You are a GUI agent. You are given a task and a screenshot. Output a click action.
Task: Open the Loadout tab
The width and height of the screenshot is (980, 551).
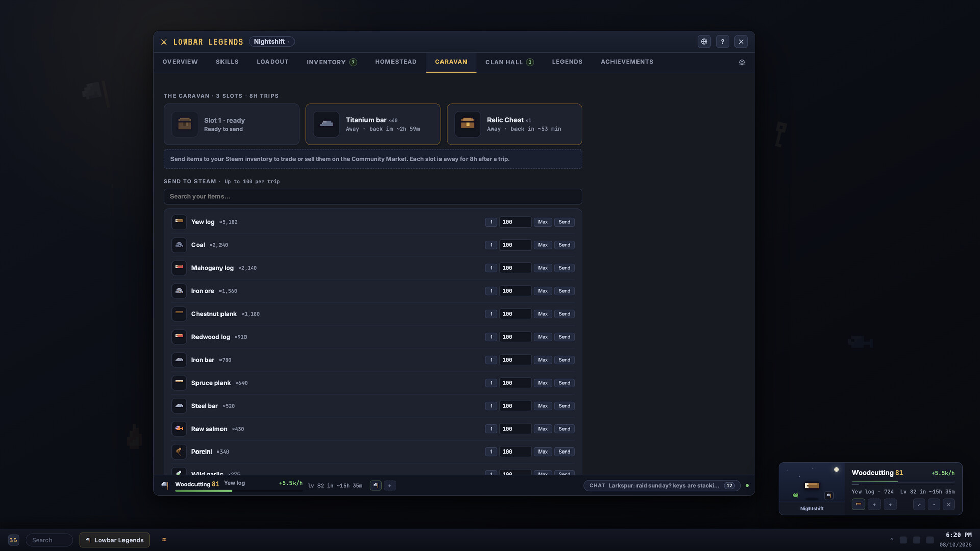pos(273,62)
